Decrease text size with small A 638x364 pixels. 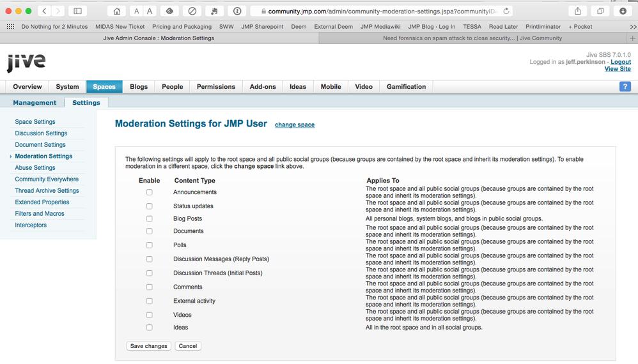136,11
